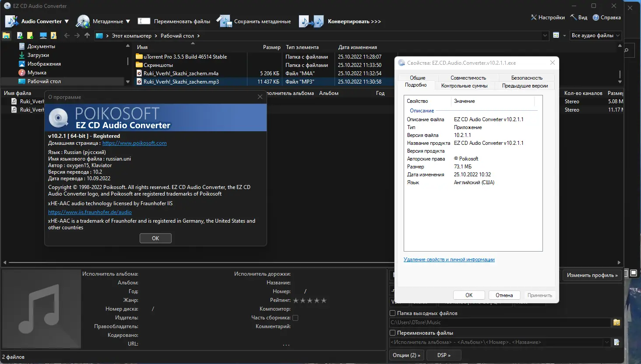Click the add audio files toolbar icon
This screenshot has width=641, height=364.
tap(19, 35)
